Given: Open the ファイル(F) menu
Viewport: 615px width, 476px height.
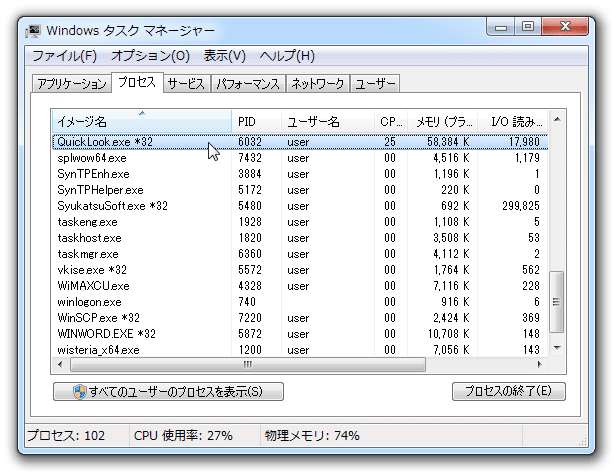Looking at the screenshot, I should coord(64,56).
